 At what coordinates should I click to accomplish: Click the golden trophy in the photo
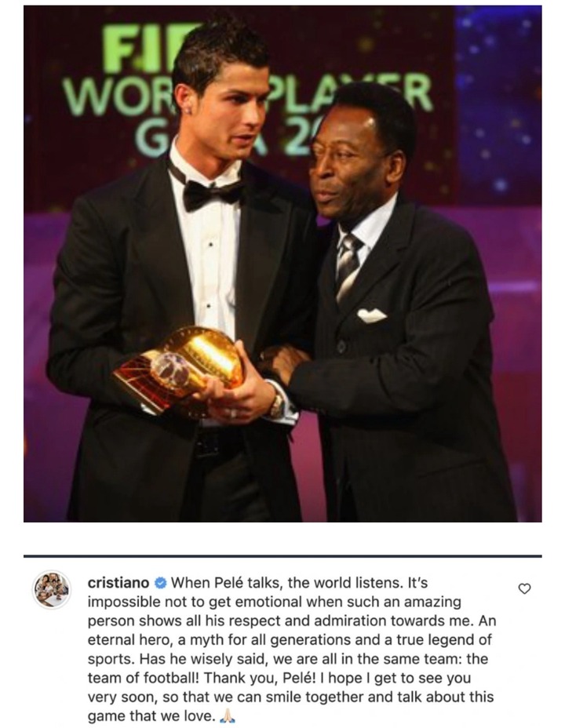181,369
